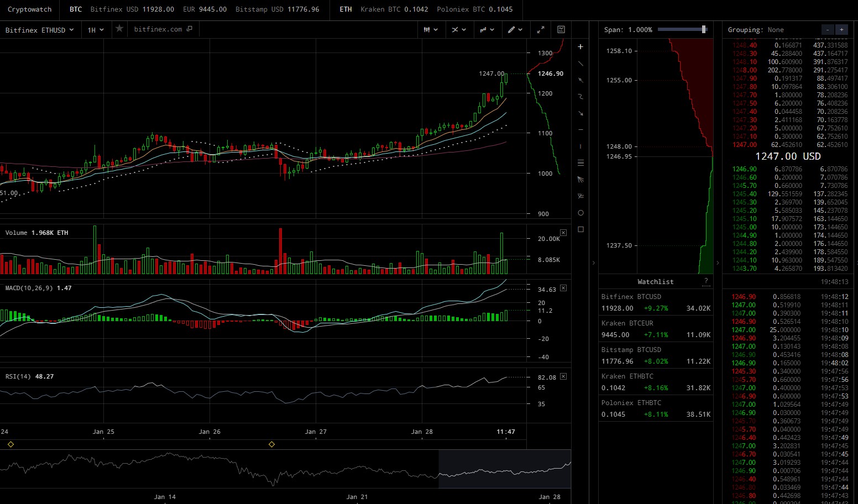Switch to the ETH market tab
This screenshot has height=504, width=858.
(345, 9)
